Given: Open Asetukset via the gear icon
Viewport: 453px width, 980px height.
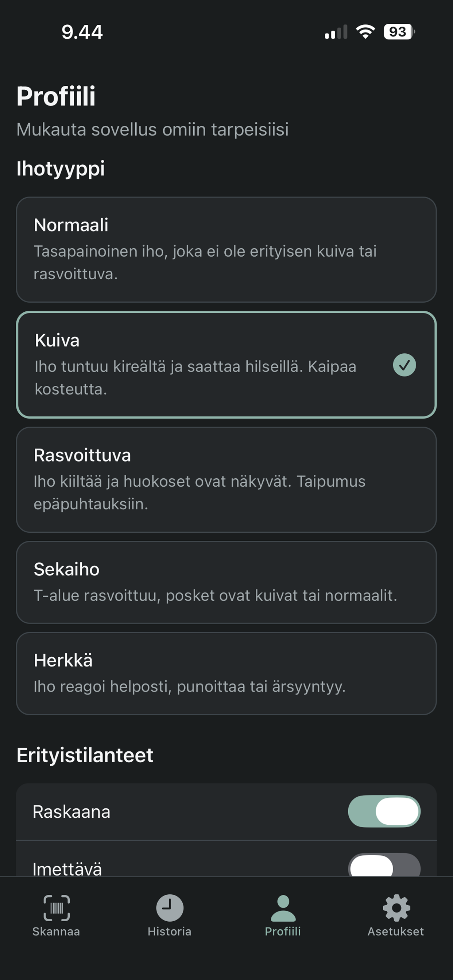Looking at the screenshot, I should point(395,907).
